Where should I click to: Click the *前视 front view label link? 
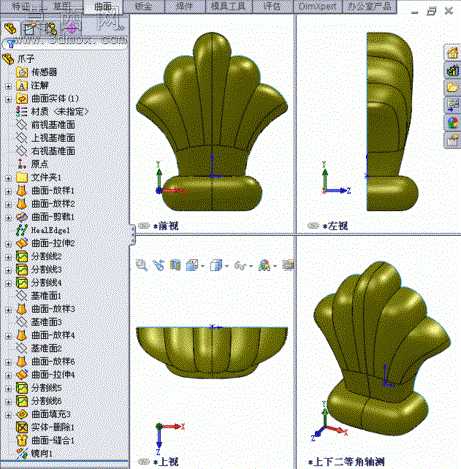pos(166,226)
